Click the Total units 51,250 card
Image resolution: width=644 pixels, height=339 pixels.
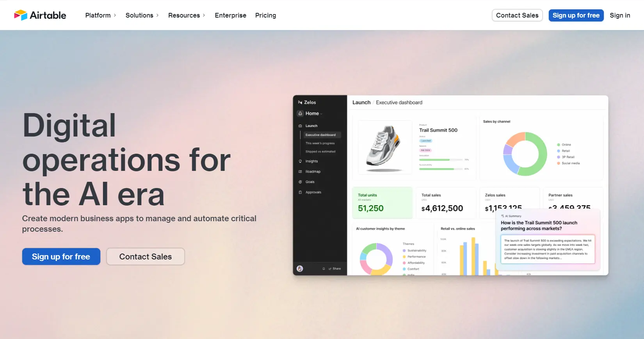[382, 203]
